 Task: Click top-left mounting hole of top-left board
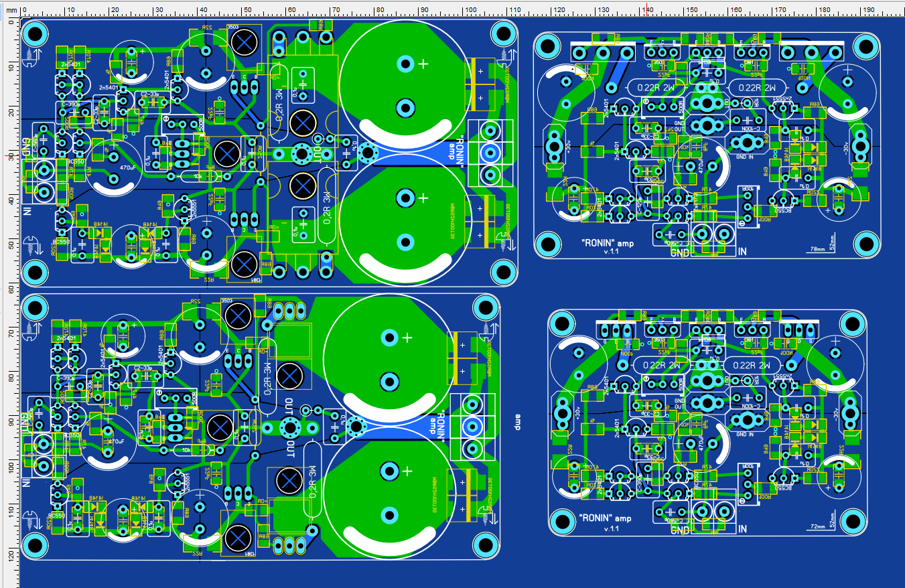pyautogui.click(x=36, y=33)
